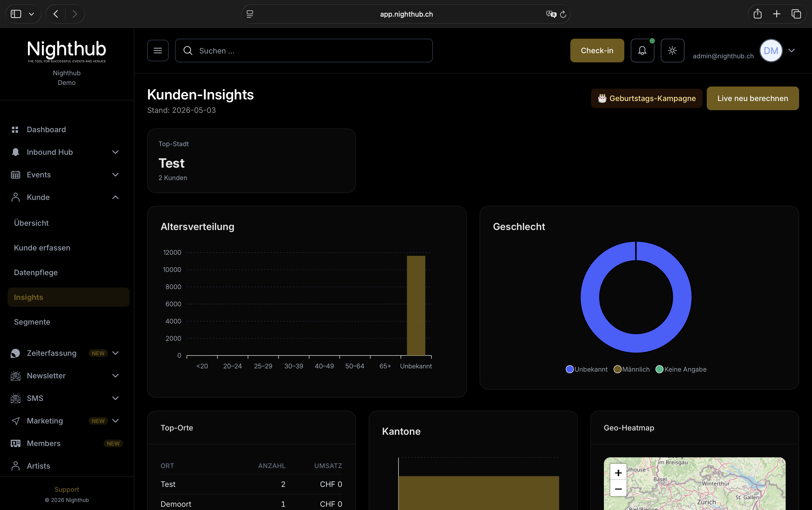Click the SMS icon
Image resolution: width=812 pixels, height=510 pixels.
coord(16,398)
